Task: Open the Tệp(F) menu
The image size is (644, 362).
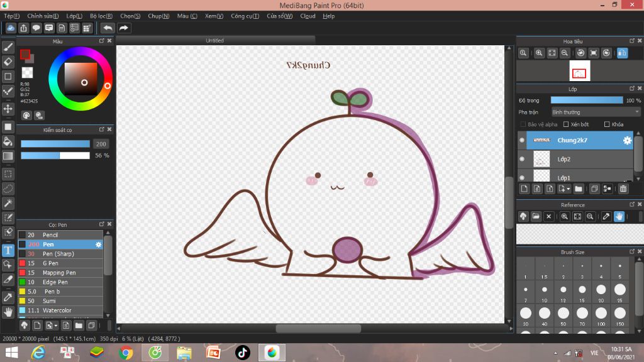Action: pyautogui.click(x=11, y=16)
